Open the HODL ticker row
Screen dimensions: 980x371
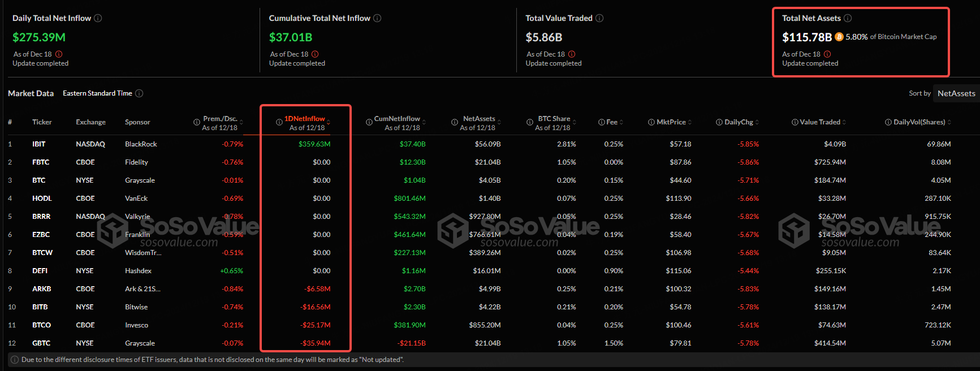click(490, 199)
